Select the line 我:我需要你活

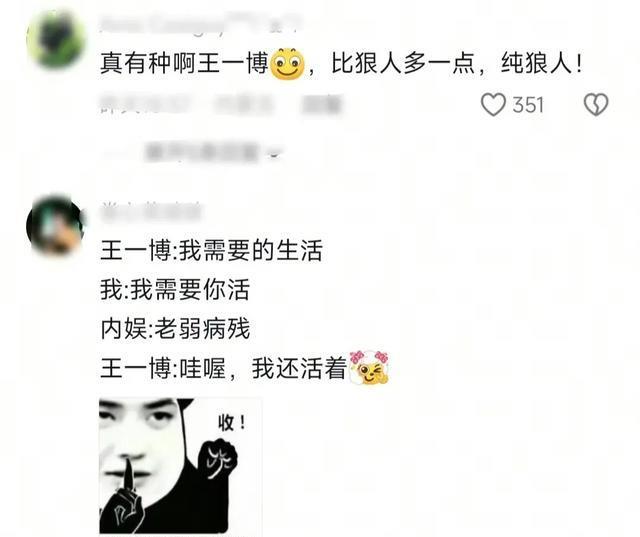175,290
